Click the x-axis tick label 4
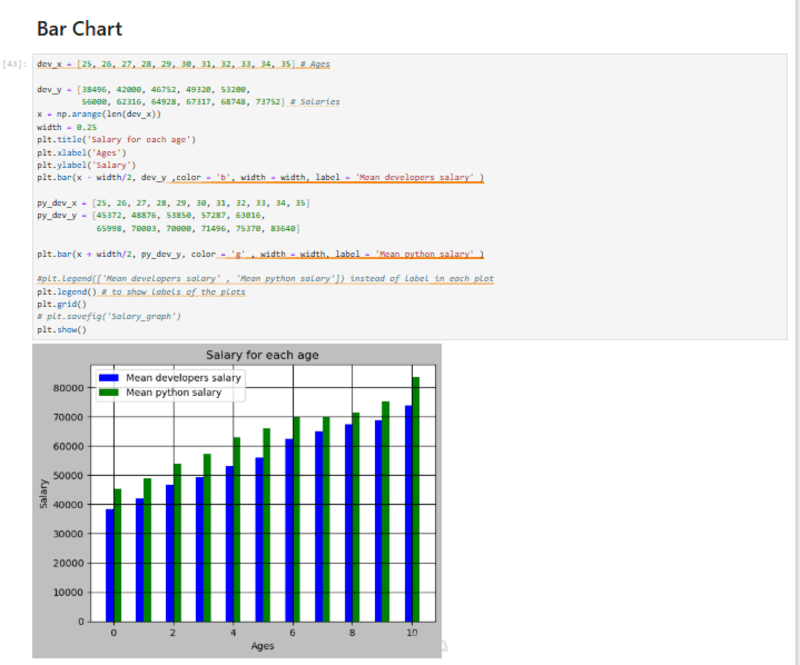800x665 pixels. (233, 633)
